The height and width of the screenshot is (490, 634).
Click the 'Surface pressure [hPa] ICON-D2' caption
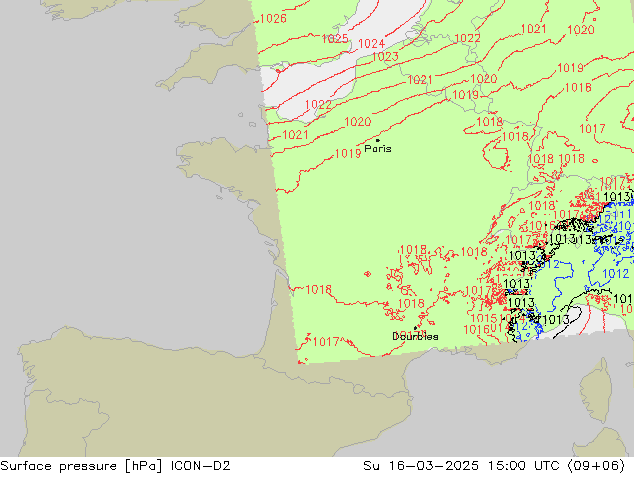(115, 466)
